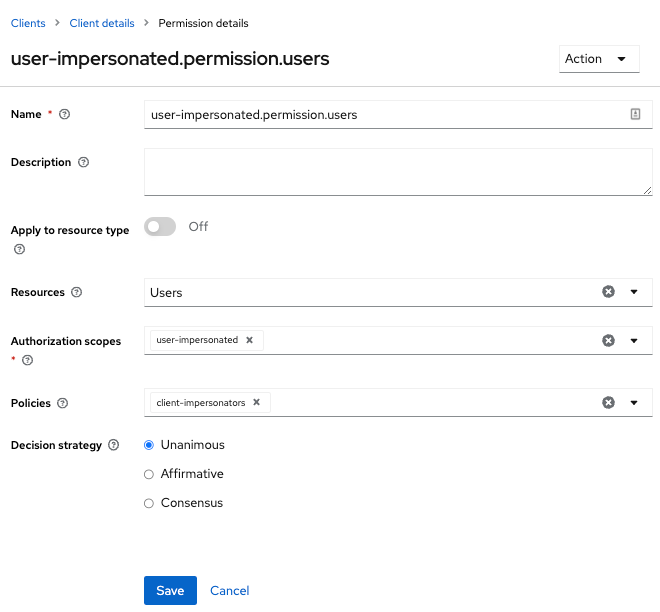This screenshot has width=660, height=612.
Task: Remove the client-impersonators policy chip
Action: (256, 402)
